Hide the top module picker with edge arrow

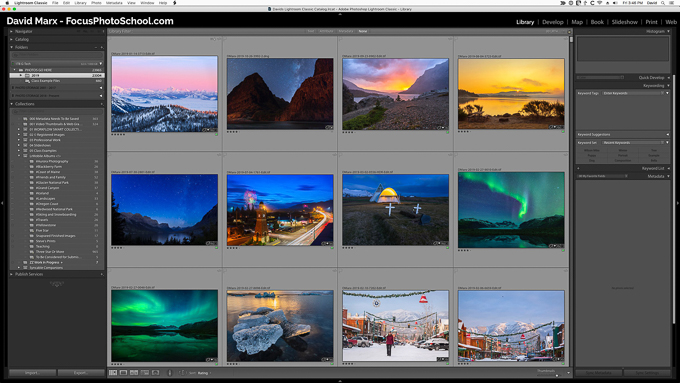340,14
